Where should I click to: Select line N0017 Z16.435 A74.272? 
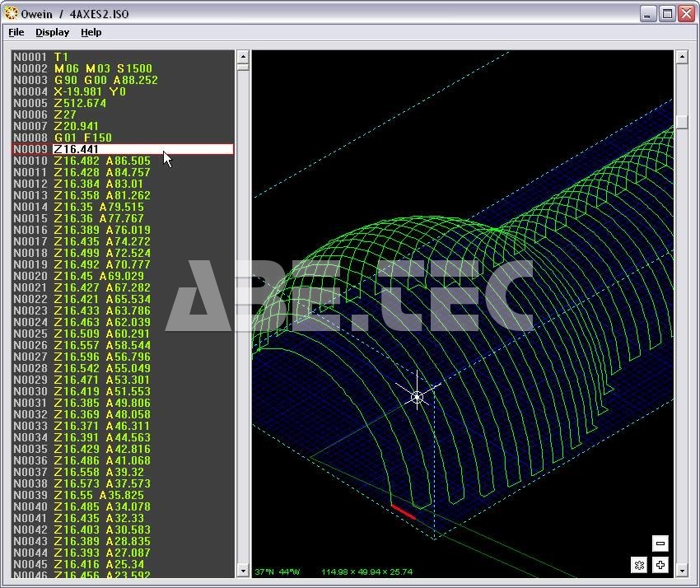point(123,241)
